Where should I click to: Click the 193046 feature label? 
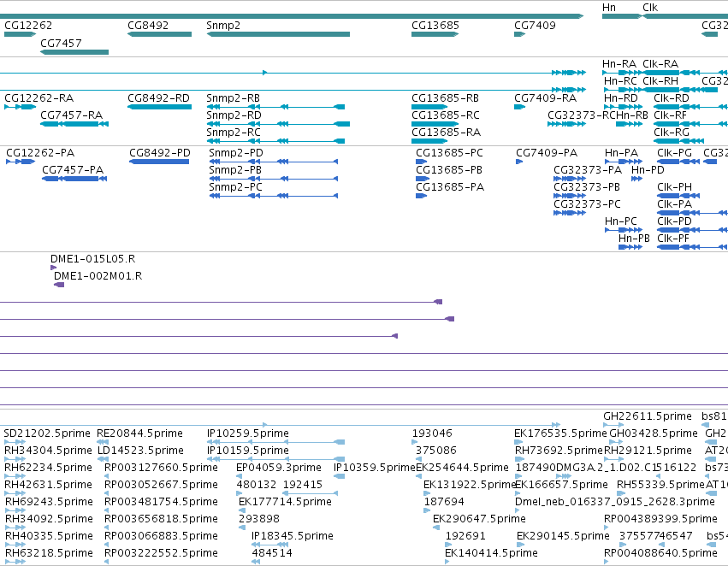pyautogui.click(x=432, y=433)
